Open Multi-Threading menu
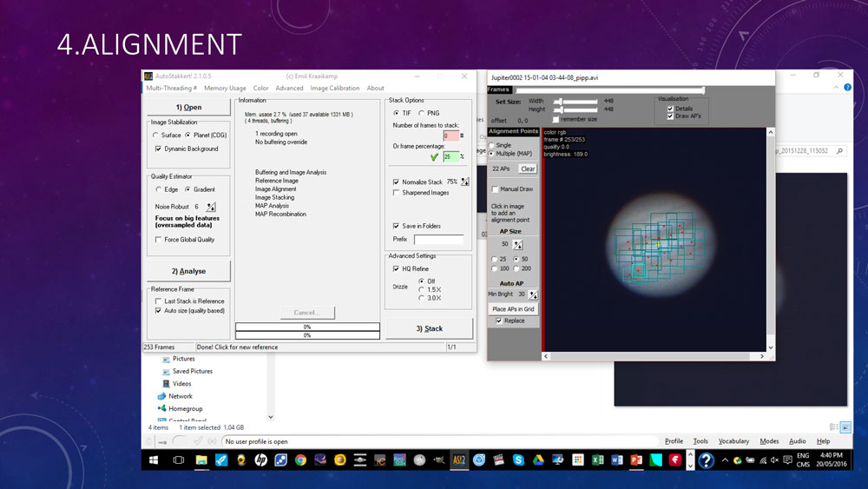868x489 pixels. pyautogui.click(x=171, y=88)
